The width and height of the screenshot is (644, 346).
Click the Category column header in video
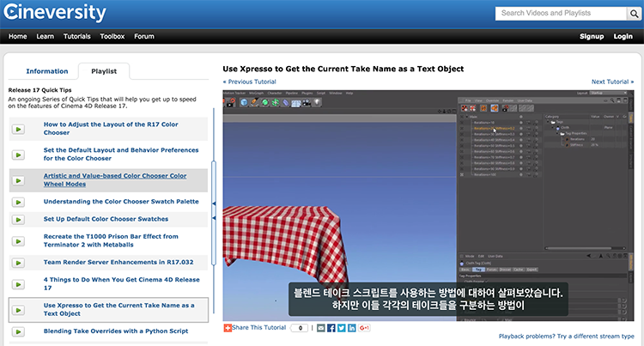(552, 117)
